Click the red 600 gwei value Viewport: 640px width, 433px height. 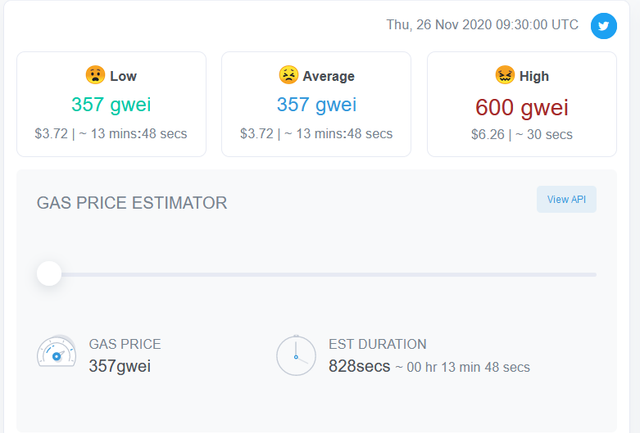[x=522, y=108]
